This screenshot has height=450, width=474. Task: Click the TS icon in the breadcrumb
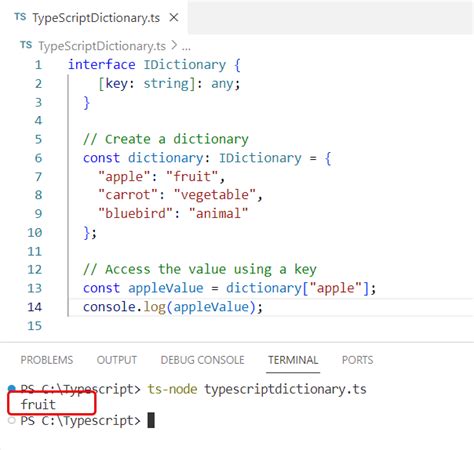tap(26, 45)
